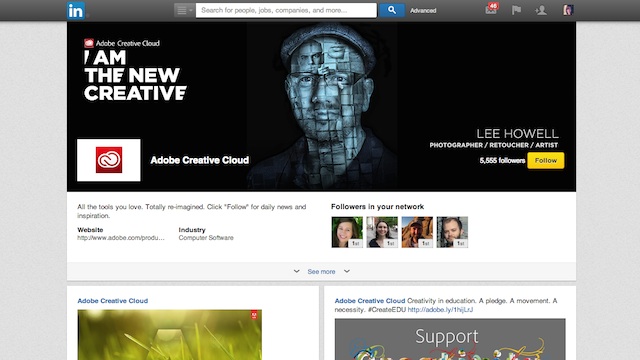Click the LEE HOWELL banner name text
The height and width of the screenshot is (360, 640).
pos(518,133)
